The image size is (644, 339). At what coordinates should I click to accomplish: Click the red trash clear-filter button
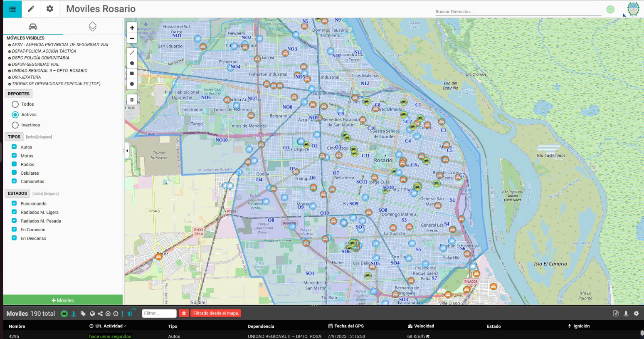point(184,313)
